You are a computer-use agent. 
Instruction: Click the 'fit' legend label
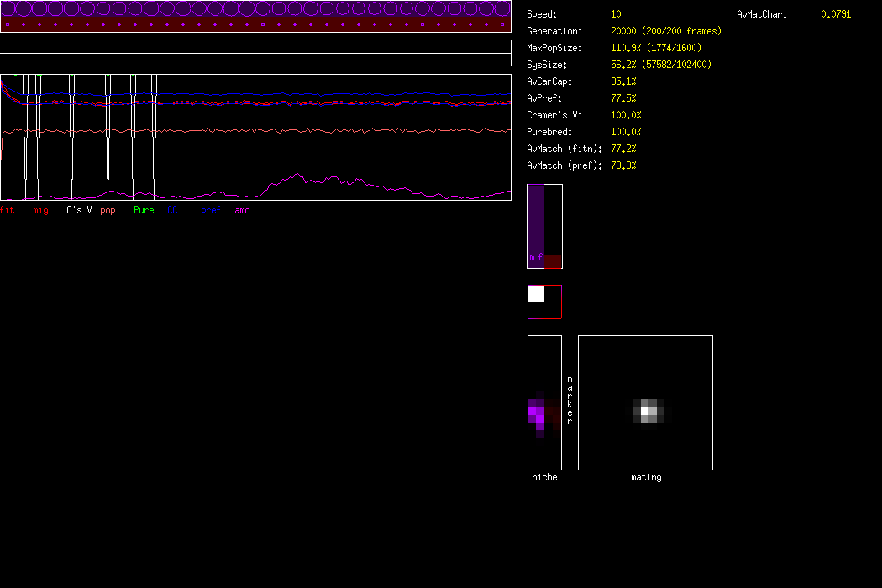(7, 210)
